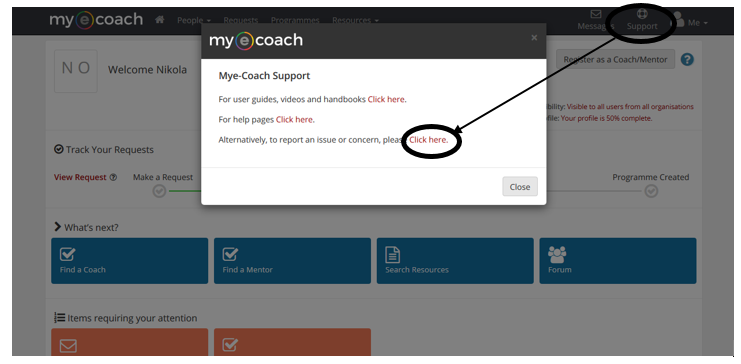Viewport: 741px width, 364px height.
Task: Click here link for user guides
Action: (x=386, y=99)
